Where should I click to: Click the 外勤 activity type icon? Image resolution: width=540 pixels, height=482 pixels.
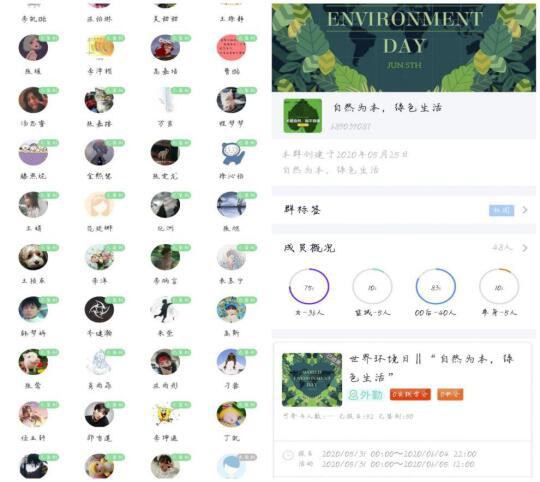[x=366, y=395]
